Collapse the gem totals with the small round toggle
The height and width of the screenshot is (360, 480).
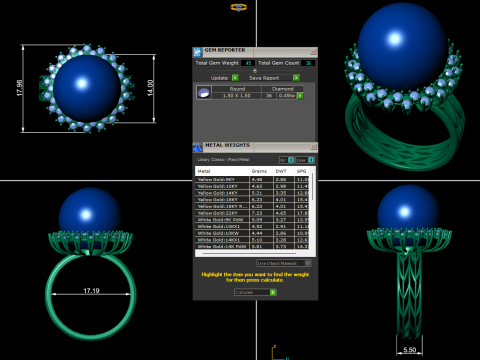255,70
